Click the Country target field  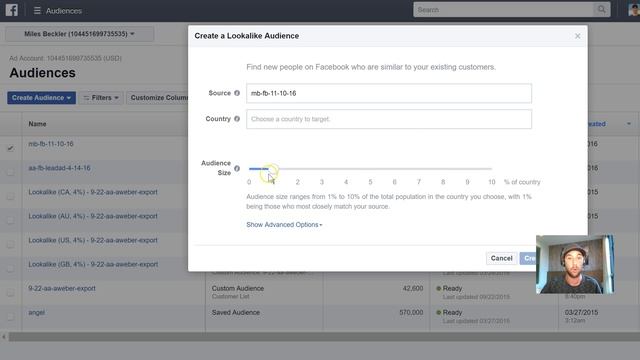point(389,119)
